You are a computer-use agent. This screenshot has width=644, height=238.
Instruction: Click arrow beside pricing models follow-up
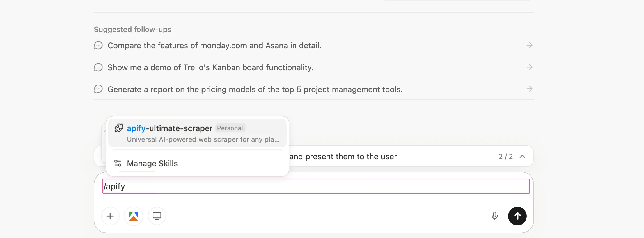530,89
